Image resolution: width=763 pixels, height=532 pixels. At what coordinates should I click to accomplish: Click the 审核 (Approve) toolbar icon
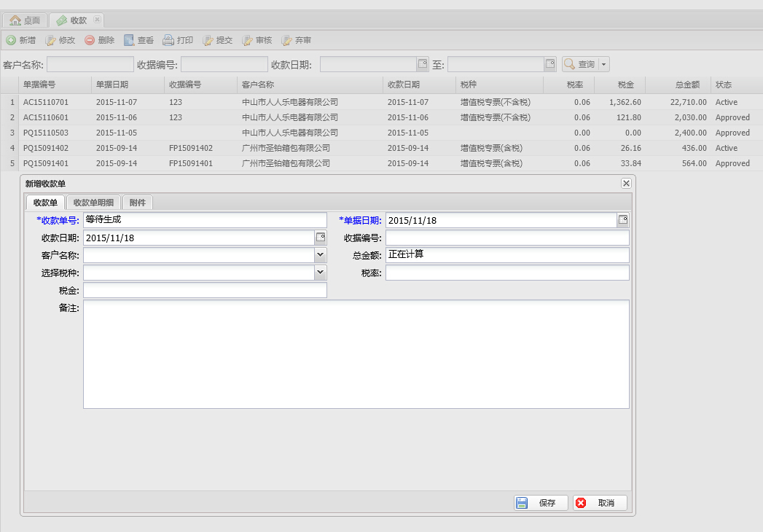click(248, 41)
